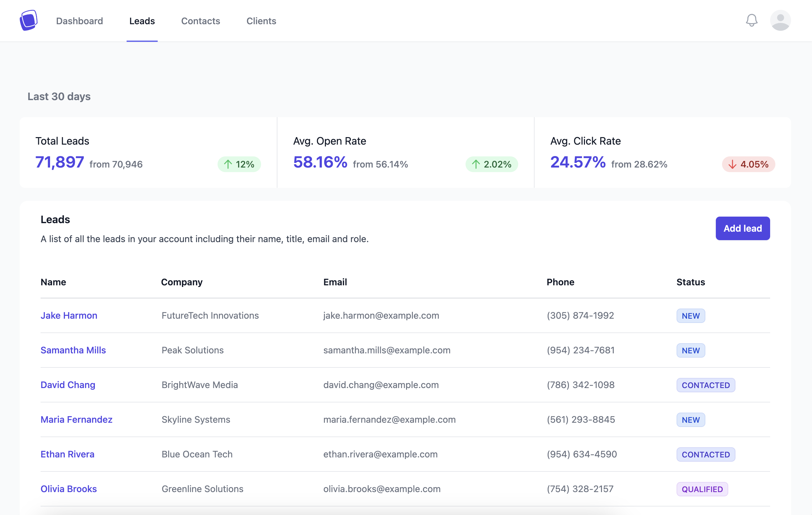Click the NEW status badge for Jake Harmon
The image size is (812, 515).
tap(690, 316)
